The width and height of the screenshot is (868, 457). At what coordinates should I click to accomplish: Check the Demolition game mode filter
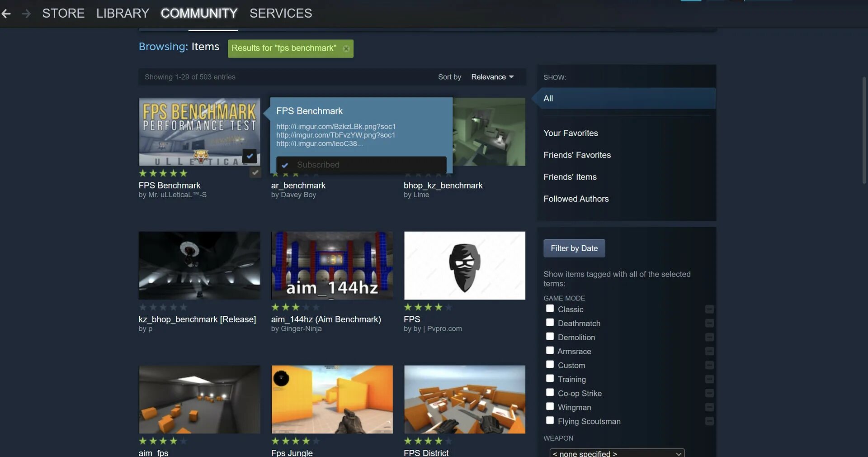click(550, 336)
